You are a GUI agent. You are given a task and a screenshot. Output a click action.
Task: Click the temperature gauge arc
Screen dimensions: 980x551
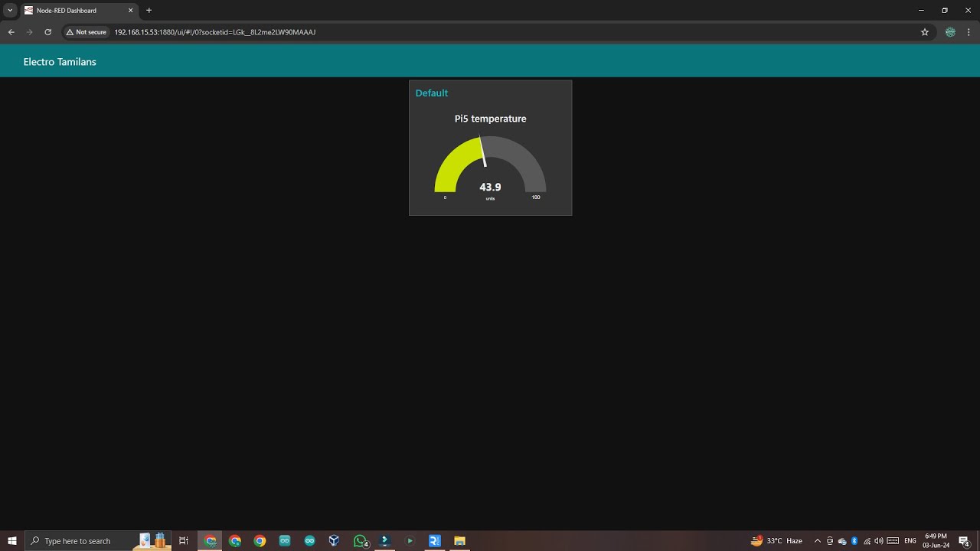pos(490,164)
